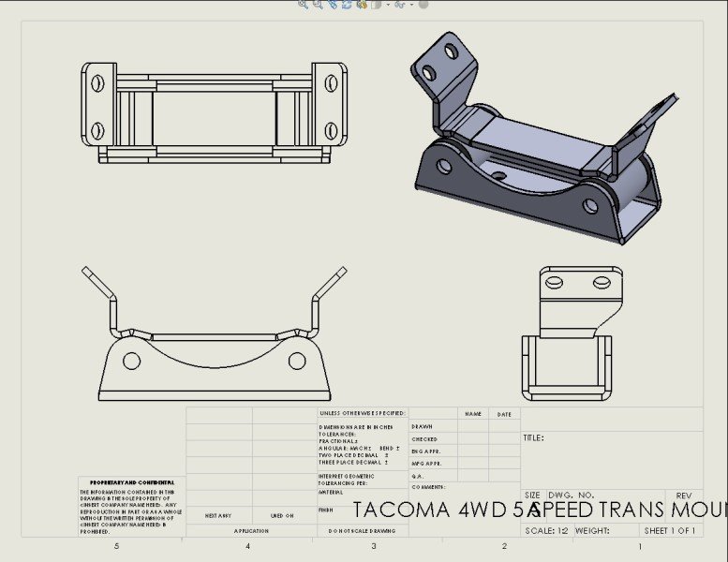This screenshot has height=562, width=728.
Task: Click the 'NAME' column header
Action: (472, 413)
